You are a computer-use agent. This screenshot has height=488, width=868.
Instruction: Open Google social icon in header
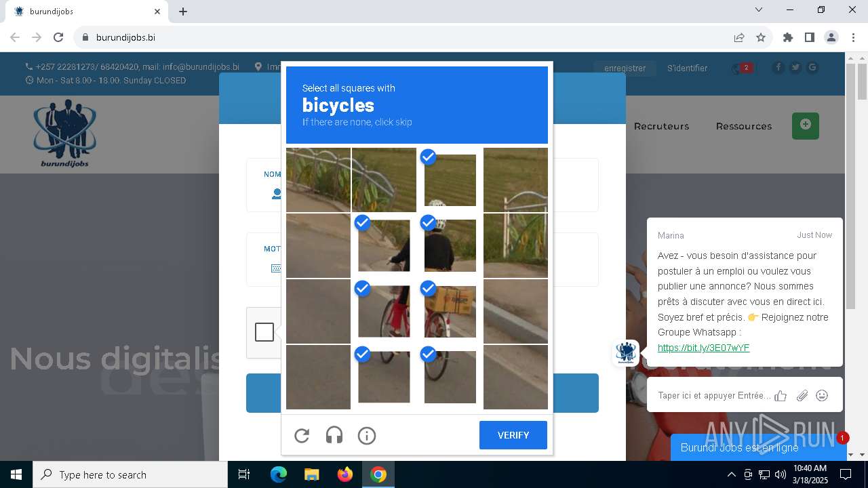point(812,67)
